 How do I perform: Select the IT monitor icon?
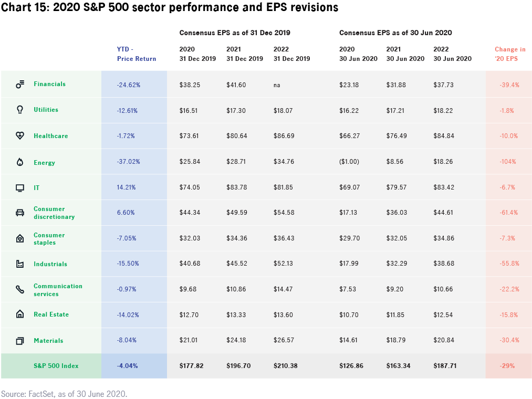coord(20,188)
